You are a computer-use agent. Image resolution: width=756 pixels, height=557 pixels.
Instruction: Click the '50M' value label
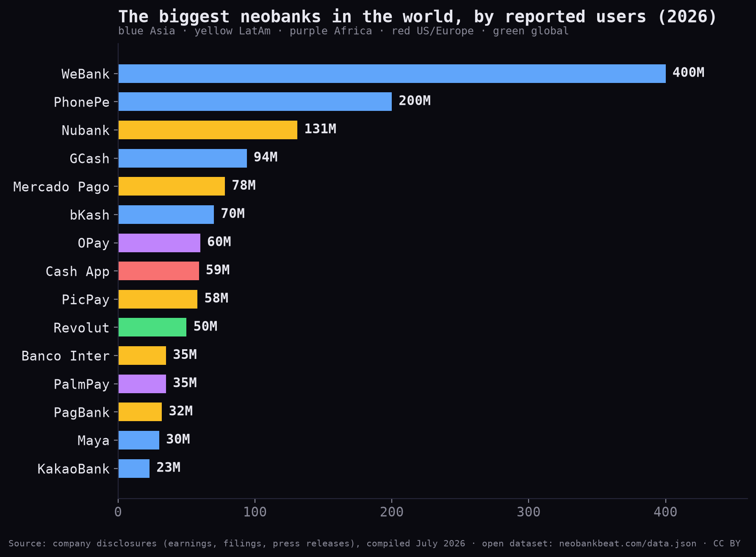(x=205, y=326)
